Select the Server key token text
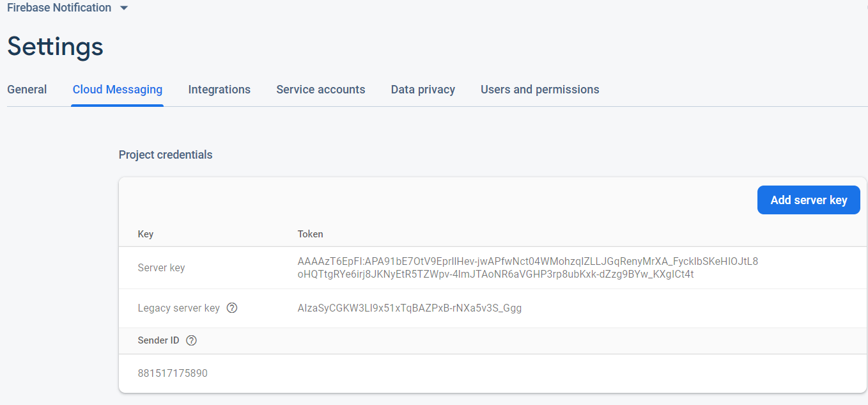This screenshot has height=405, width=868. [x=527, y=267]
